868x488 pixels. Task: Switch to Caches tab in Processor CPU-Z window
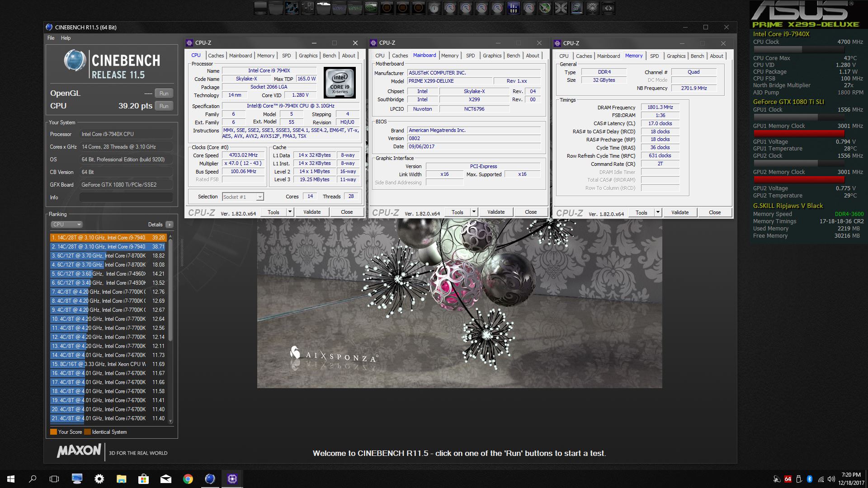216,56
